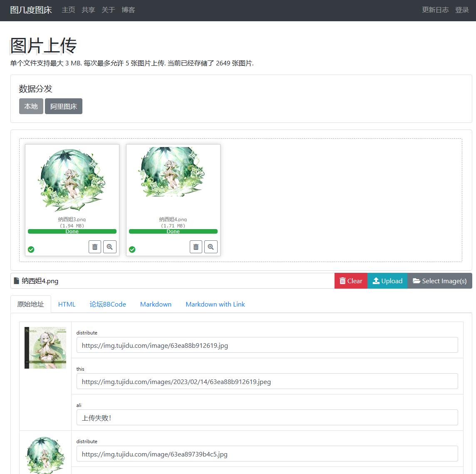Click the Upload button
Image resolution: width=476 pixels, height=474 pixels.
click(387, 281)
